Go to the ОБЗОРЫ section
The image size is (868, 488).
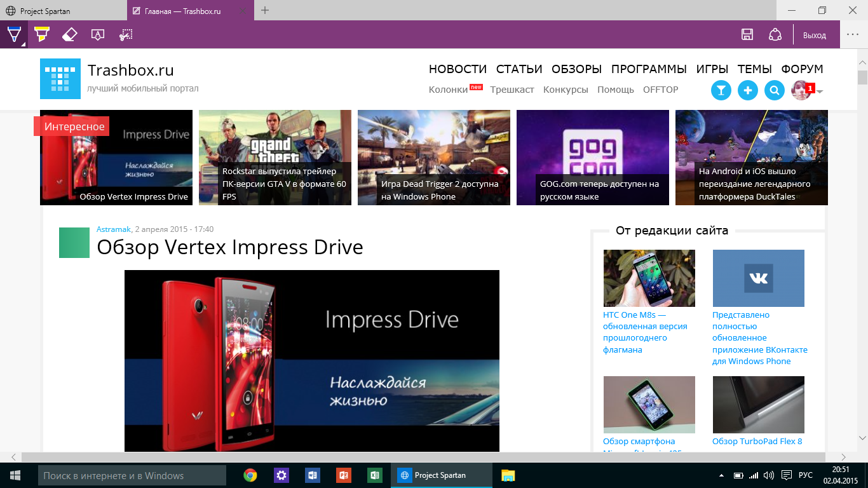[x=576, y=69]
